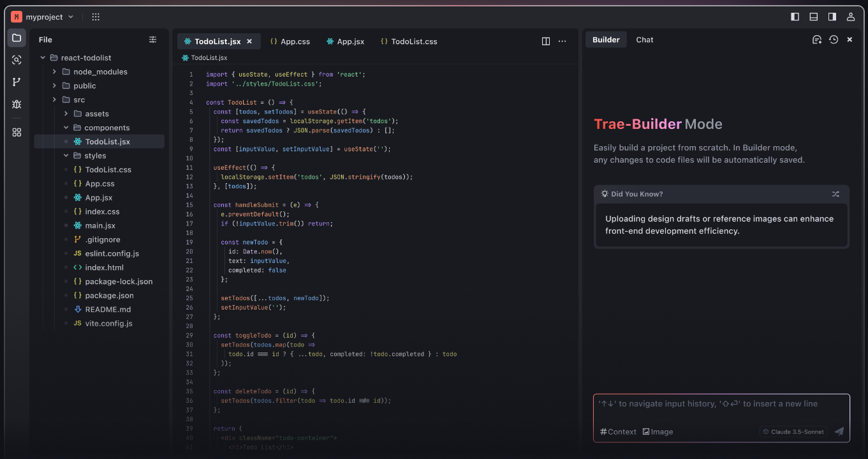Toggle the left sidebar layout button
Image resolution: width=868 pixels, height=459 pixels.
[x=795, y=17]
